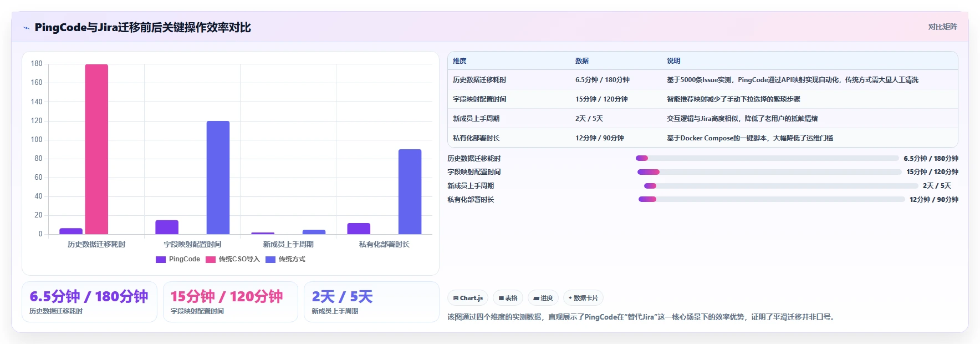Screen dimensions: 980x344
Task: Click the icon beside the PingCode与Jira title
Action: [x=26, y=28]
